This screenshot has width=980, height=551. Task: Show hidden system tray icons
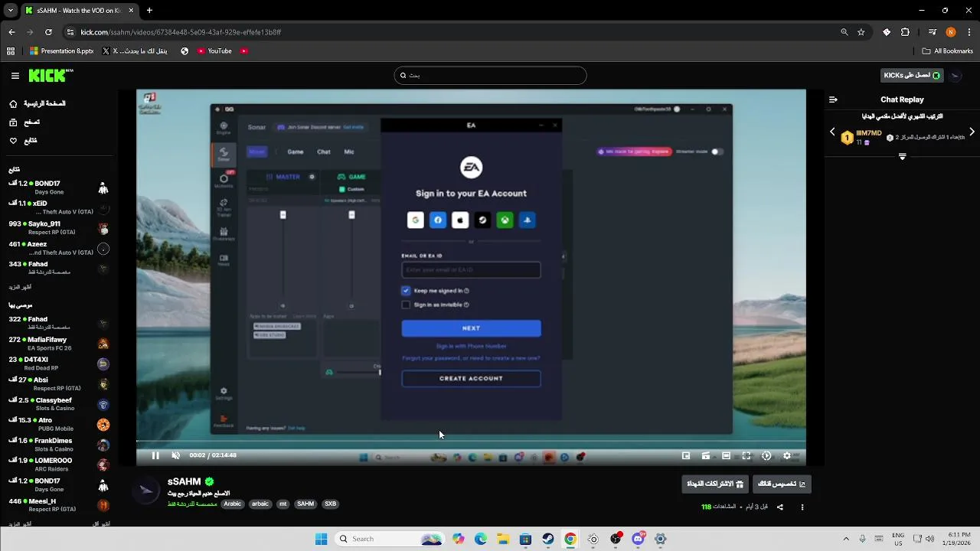(x=846, y=539)
